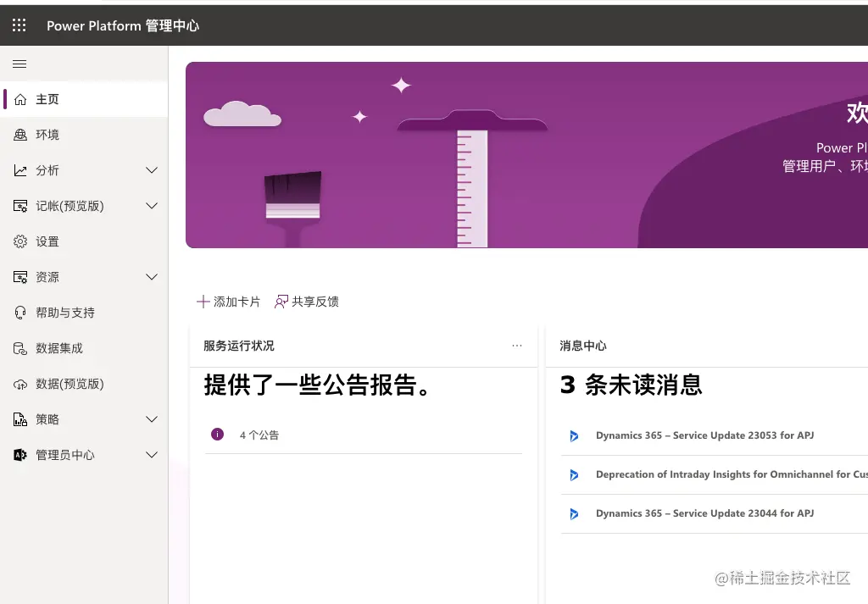Click Dynamics icon for Service Update 23053

click(x=574, y=436)
